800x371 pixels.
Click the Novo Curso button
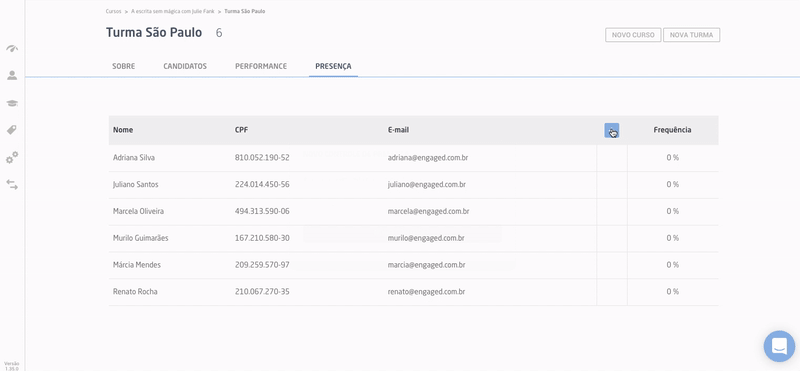[633, 35]
